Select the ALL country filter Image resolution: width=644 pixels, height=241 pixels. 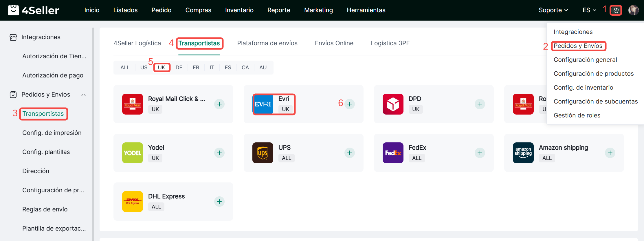(125, 68)
